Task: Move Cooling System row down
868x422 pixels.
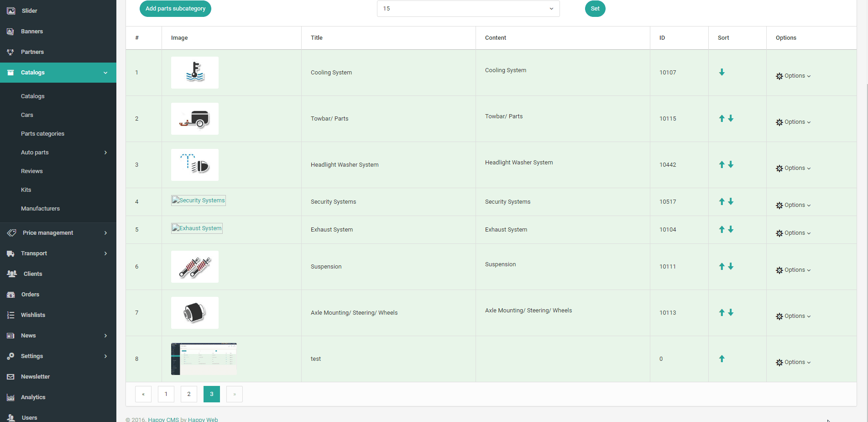Action: (x=722, y=72)
